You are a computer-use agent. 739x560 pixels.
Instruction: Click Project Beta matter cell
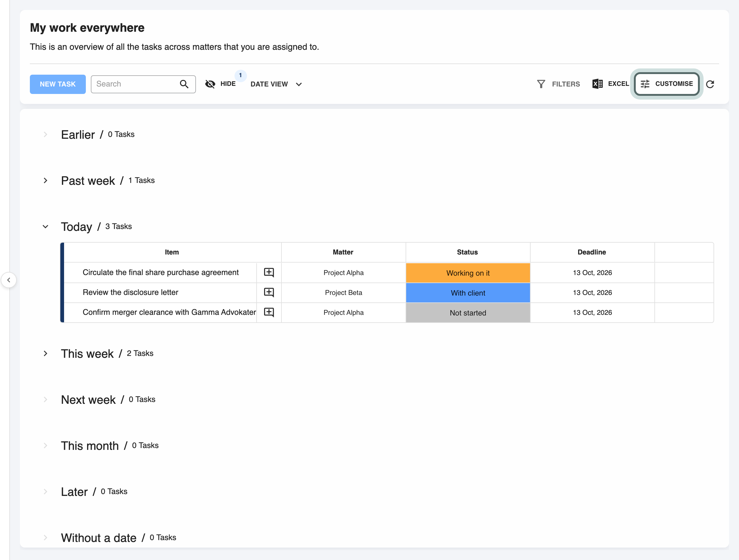tap(343, 293)
